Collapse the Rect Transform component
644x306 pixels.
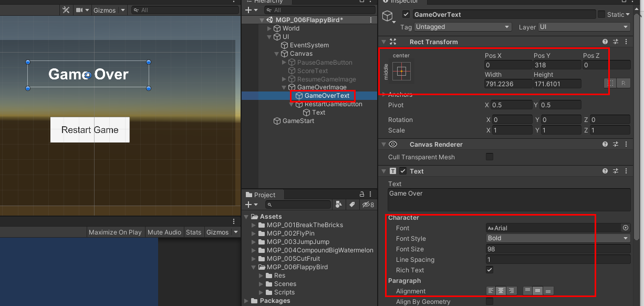383,42
